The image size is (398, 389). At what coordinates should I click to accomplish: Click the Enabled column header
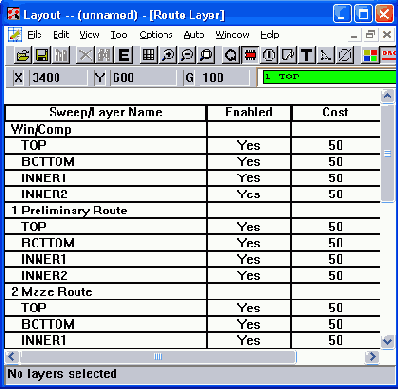(249, 112)
